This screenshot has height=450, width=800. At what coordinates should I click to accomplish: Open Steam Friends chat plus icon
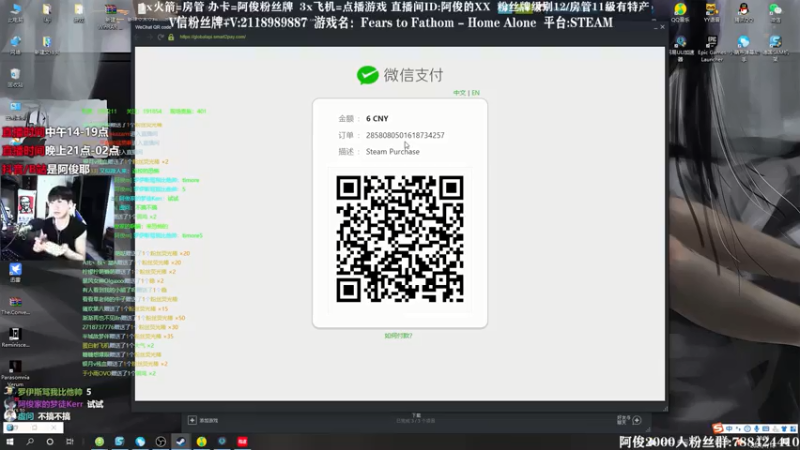tap(637, 420)
